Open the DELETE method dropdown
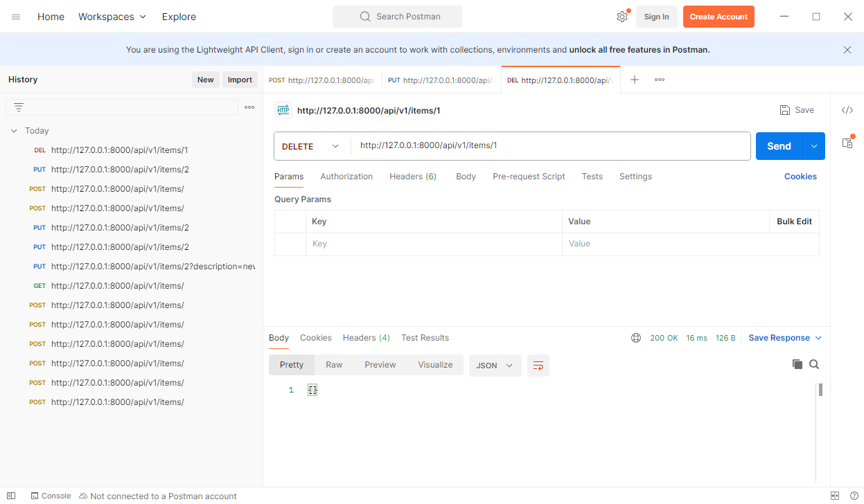Viewport: 864px width, 504px height. point(312,146)
